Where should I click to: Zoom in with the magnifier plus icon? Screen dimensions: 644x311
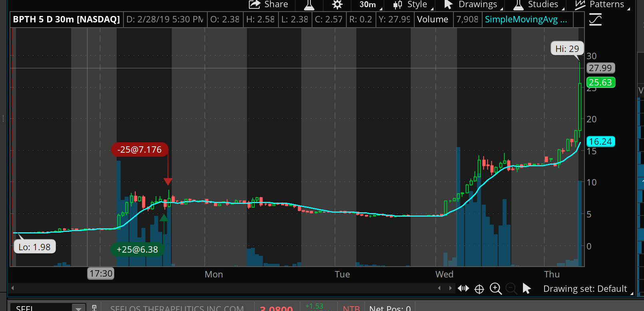pos(496,289)
